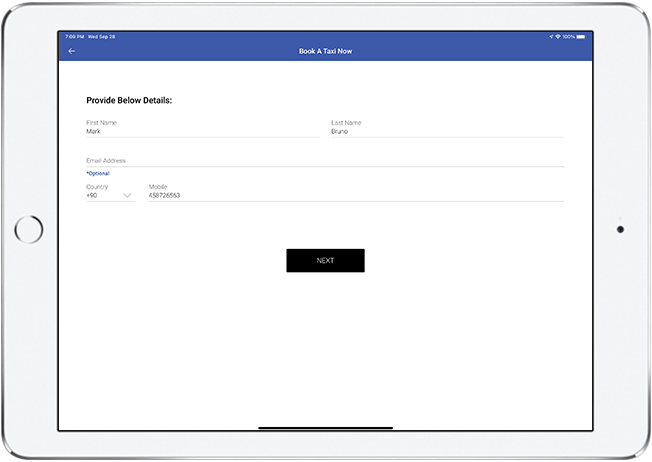Click the iPad home button
The height and width of the screenshot is (462, 652).
coord(29,229)
